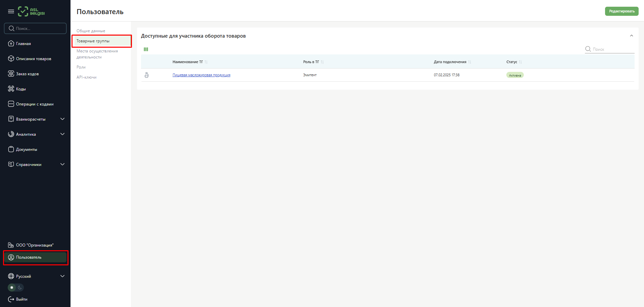Click the Описания товаров box icon

click(x=11, y=58)
